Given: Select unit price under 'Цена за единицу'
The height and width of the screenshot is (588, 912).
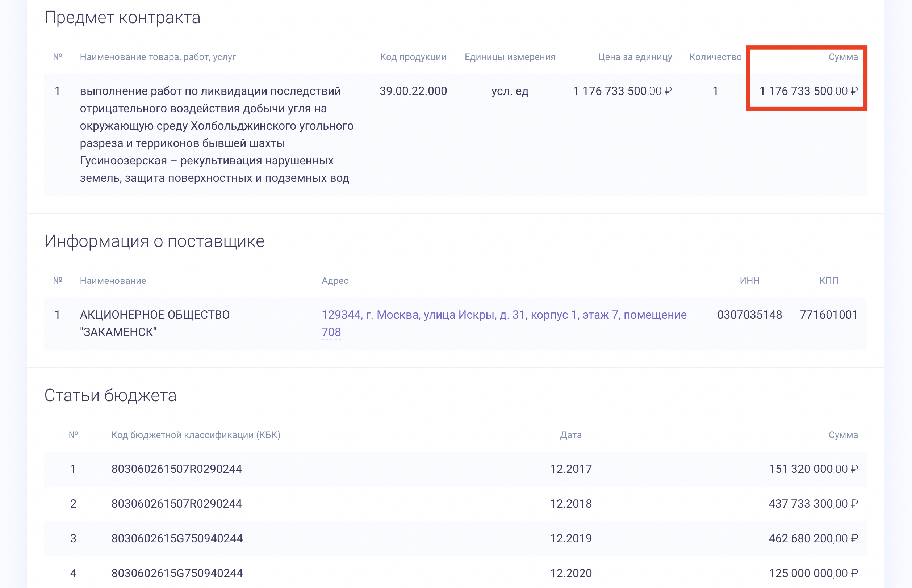Looking at the screenshot, I should (623, 91).
